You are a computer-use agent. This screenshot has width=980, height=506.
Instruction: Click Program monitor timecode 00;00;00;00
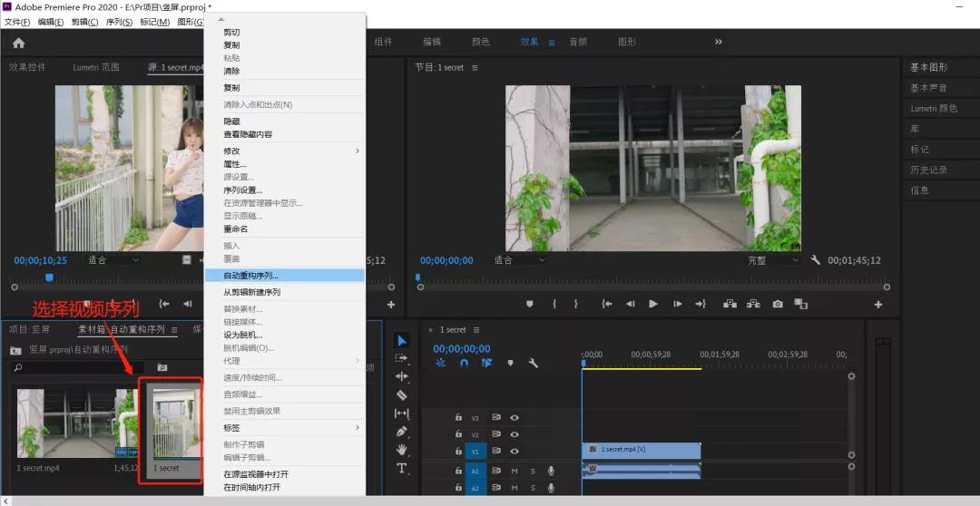tap(446, 260)
